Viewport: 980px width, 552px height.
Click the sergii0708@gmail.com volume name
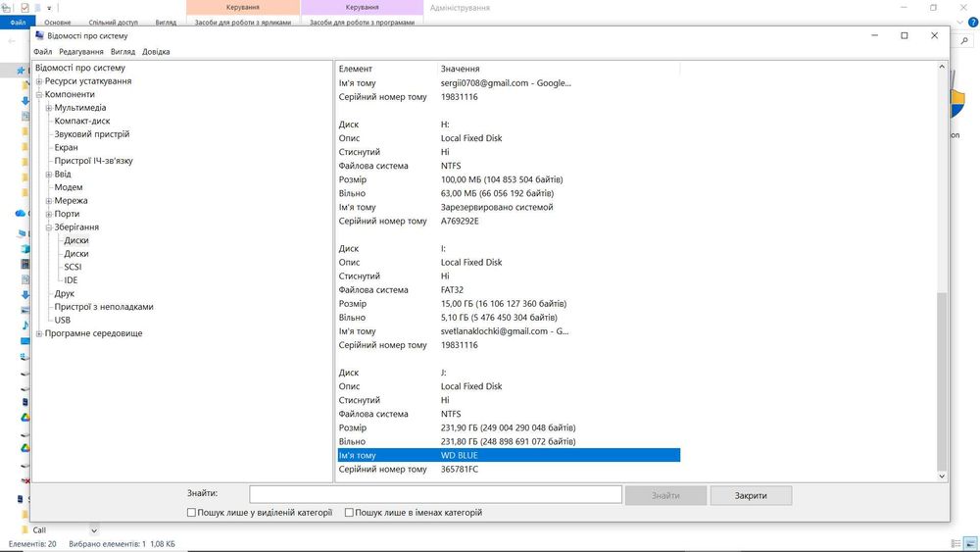(x=506, y=83)
